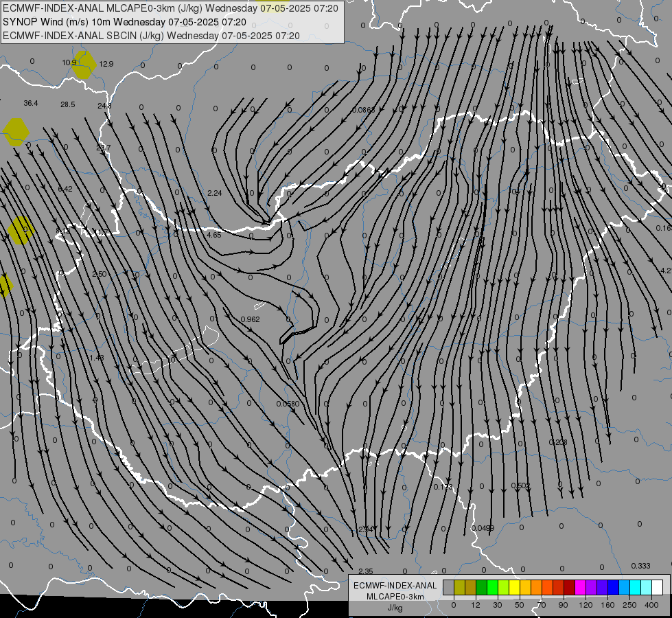Click the 6.42 grid value
The width and height of the screenshot is (672, 618).
(x=65, y=189)
